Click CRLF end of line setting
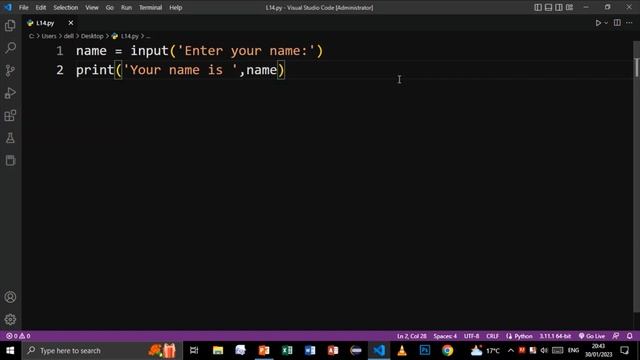Viewport: 640px width, 360px height. [492, 336]
